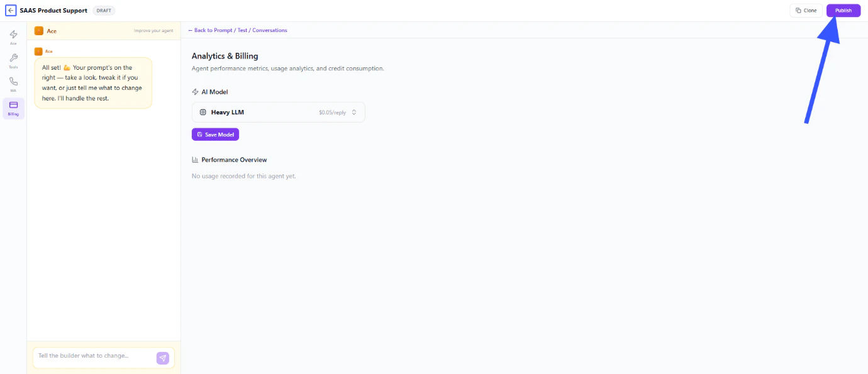Click the SAAS Product Support title

(x=53, y=11)
